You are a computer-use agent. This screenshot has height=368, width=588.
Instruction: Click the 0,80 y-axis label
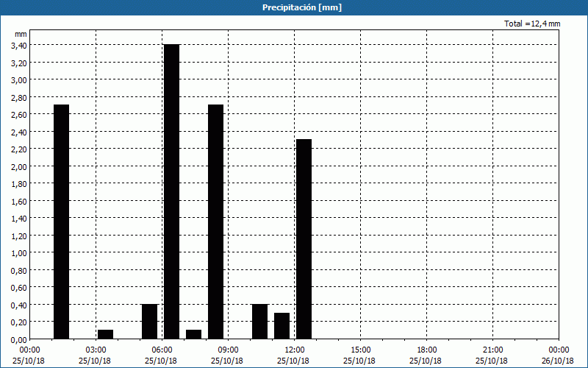(x=19, y=270)
